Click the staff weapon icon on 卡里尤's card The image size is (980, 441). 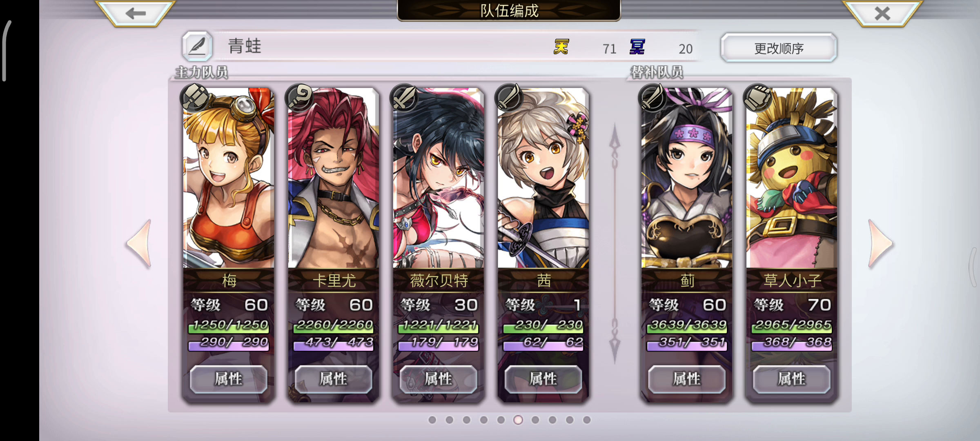(300, 98)
